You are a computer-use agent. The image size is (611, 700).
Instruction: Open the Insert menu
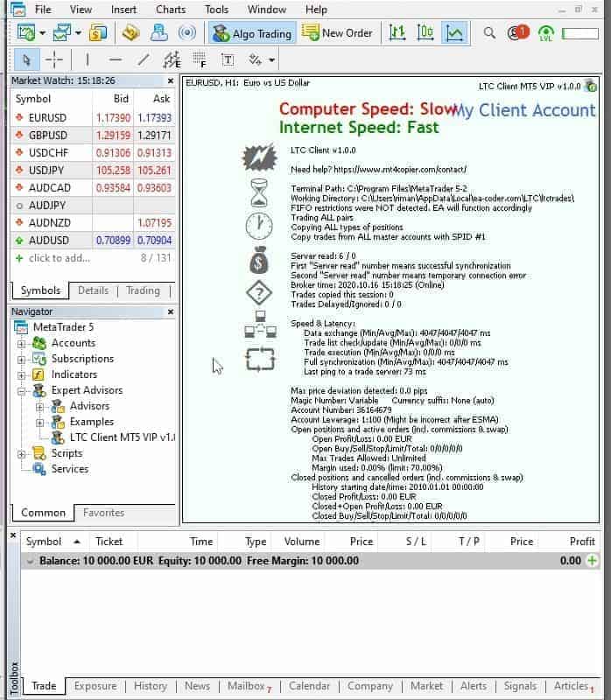click(x=123, y=10)
